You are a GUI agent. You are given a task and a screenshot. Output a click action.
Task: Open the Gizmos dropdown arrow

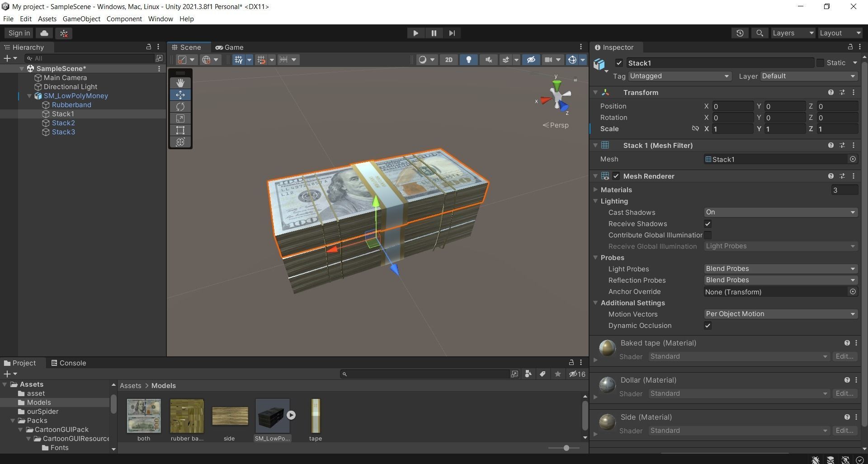583,60
